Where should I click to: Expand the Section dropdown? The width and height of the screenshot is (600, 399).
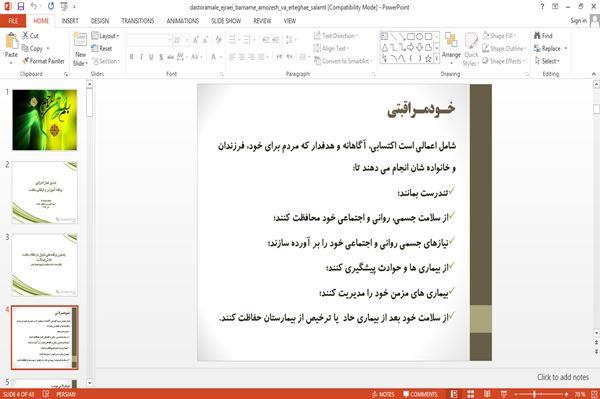[x=106, y=61]
